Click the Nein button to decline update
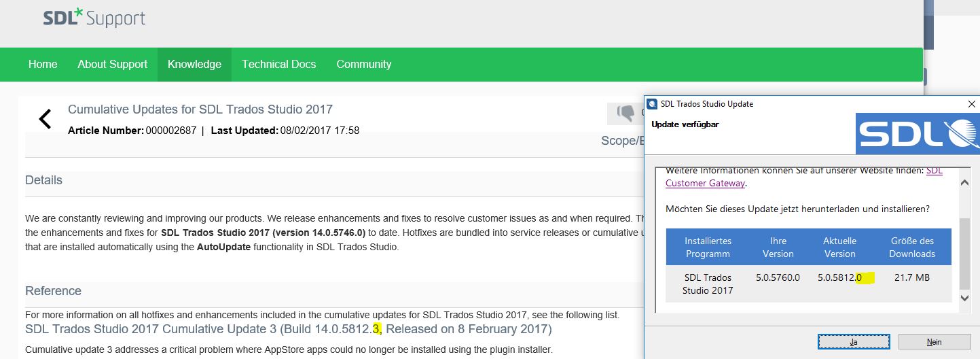Screen dimensions: 980x359 (x=934, y=342)
